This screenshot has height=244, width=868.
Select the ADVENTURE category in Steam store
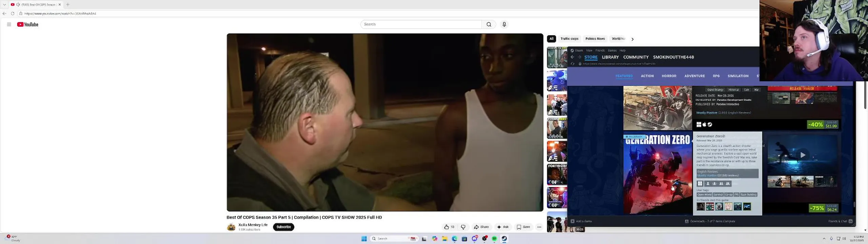(x=694, y=76)
